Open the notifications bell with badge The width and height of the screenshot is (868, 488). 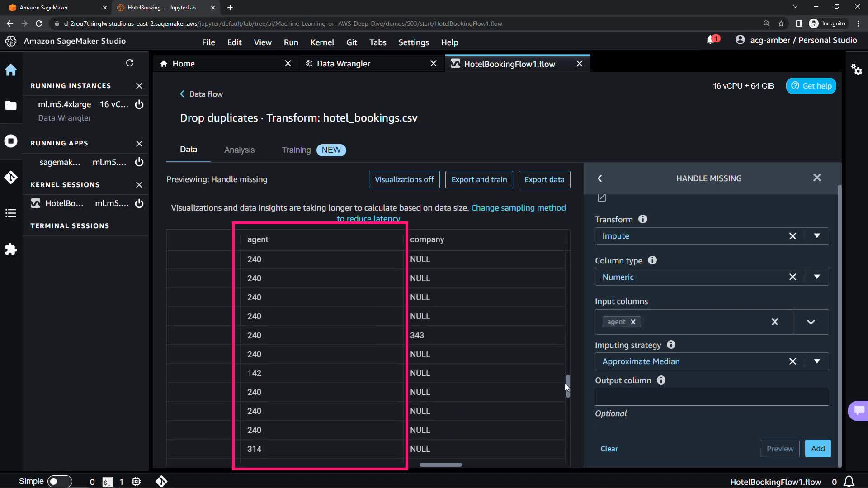point(712,40)
